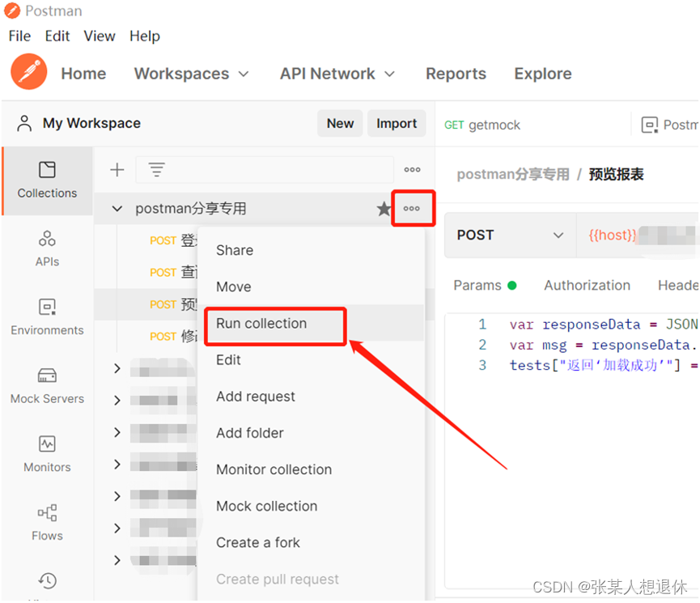This screenshot has height=603, width=700.
Task: Toggle the star on postman分享专用 collection
Action: [x=384, y=209]
